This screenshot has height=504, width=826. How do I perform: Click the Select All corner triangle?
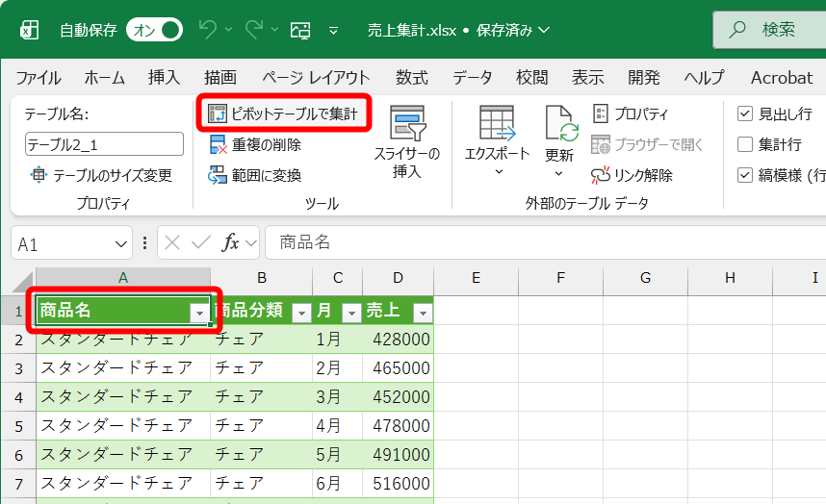pyautogui.click(x=24, y=282)
